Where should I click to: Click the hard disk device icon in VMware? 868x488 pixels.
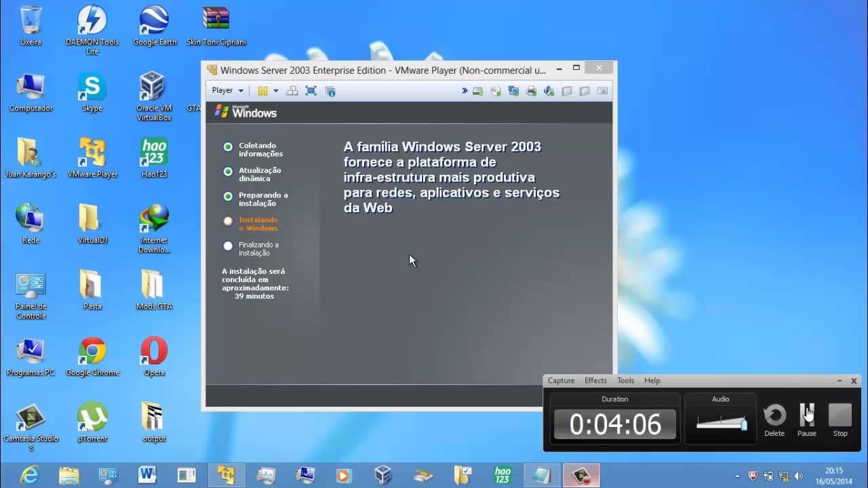[x=478, y=91]
